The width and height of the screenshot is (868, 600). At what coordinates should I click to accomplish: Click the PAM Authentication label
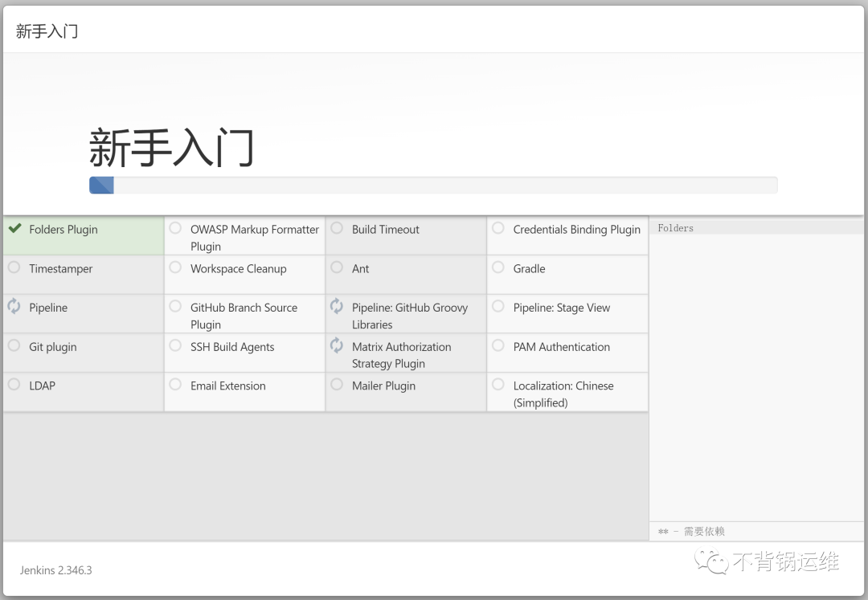pyautogui.click(x=561, y=347)
